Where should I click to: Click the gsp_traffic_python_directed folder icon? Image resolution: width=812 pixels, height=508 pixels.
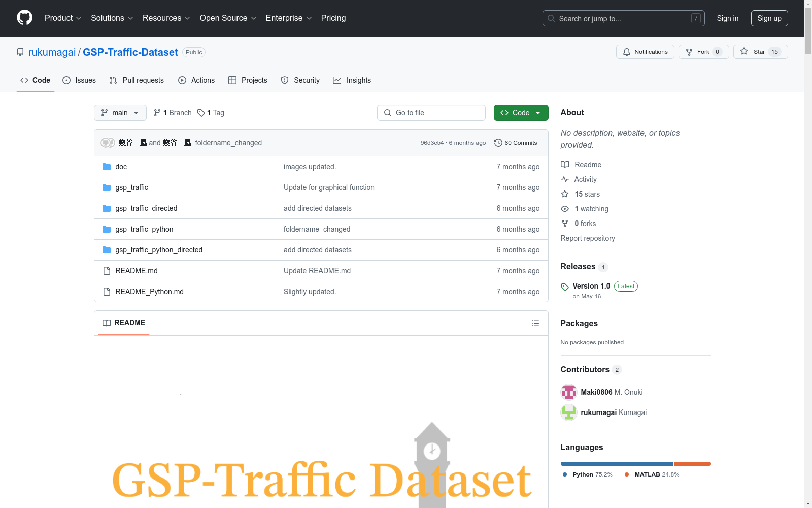107,250
